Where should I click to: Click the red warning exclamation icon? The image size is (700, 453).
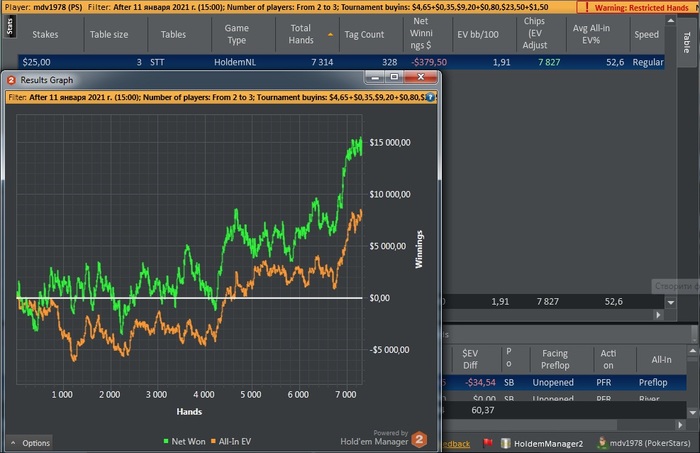click(587, 7)
